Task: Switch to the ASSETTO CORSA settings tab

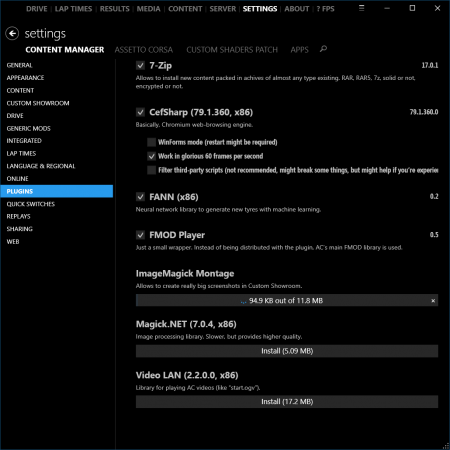Action: (x=144, y=50)
